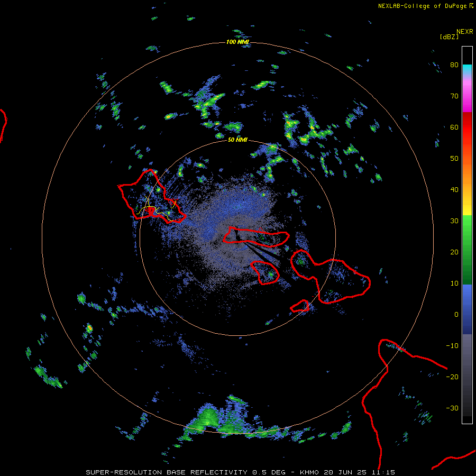Click the 100 NMI range ring label
Screen dimensions: 476x476
pos(237,42)
